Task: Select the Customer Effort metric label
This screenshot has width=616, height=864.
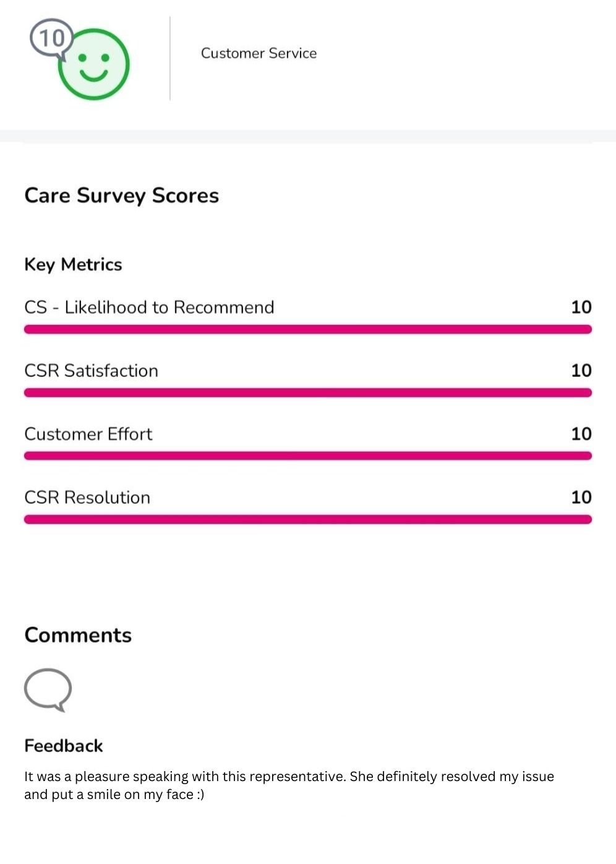Action: point(88,434)
